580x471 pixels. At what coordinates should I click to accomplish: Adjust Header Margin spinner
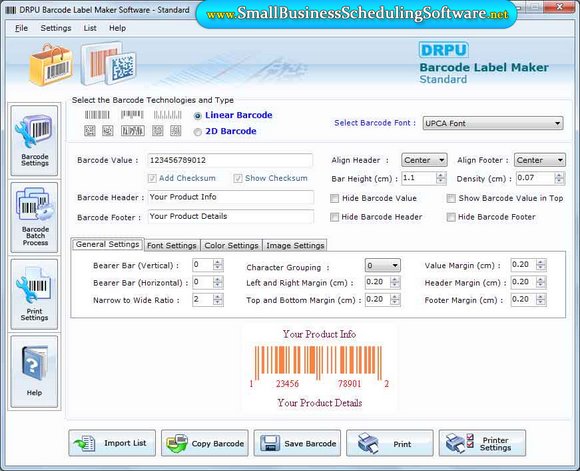pyautogui.click(x=541, y=282)
